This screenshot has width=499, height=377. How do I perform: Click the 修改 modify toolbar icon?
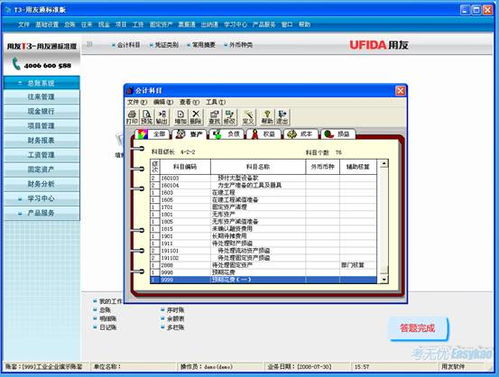click(x=229, y=117)
